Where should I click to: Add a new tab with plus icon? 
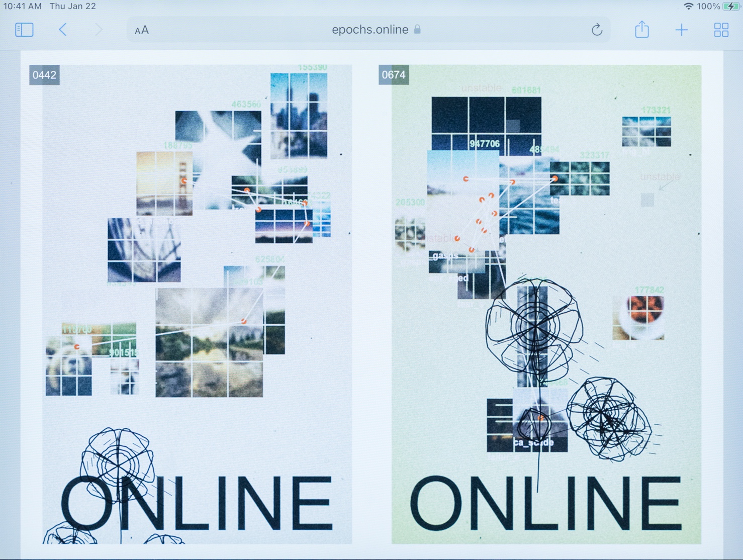pos(681,30)
